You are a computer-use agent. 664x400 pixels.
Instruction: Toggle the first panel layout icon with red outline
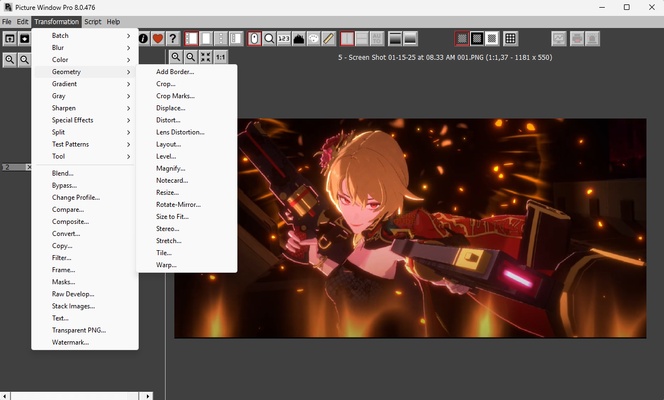click(191, 39)
